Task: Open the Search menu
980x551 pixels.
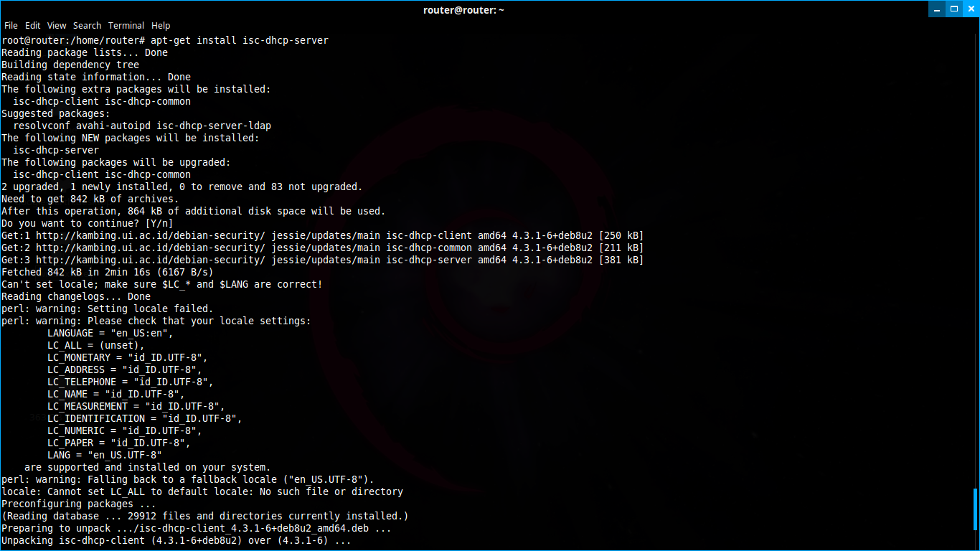Action: point(87,25)
